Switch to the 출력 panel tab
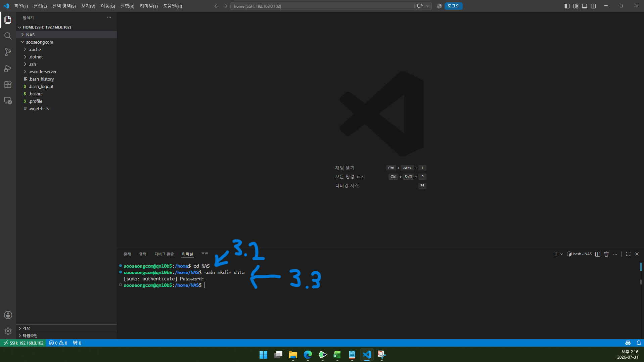The image size is (644, 362). (x=143, y=254)
